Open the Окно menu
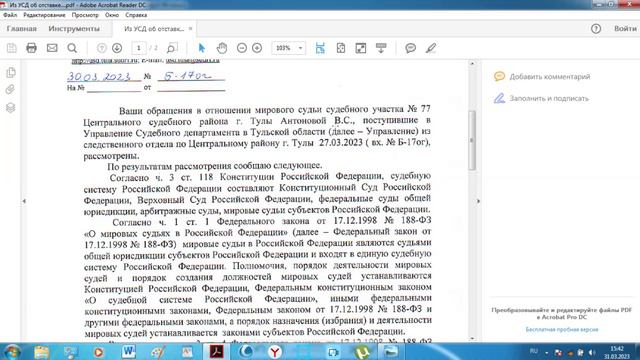The height and width of the screenshot is (360, 640). coord(112,15)
